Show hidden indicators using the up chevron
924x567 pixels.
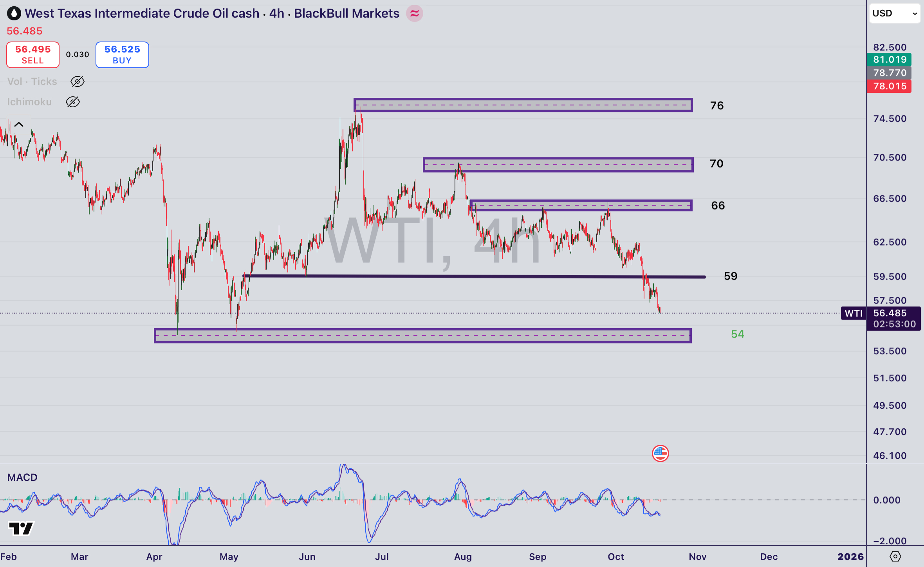18,125
